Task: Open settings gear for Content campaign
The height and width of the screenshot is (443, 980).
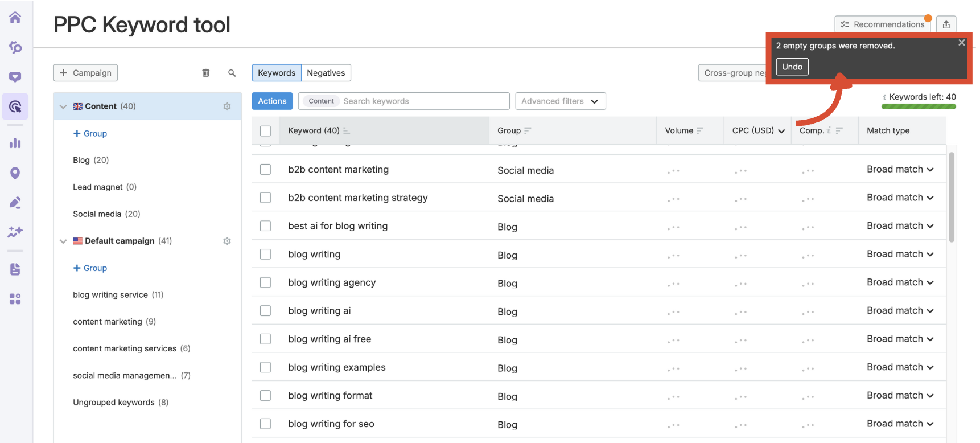Action: coord(227,106)
